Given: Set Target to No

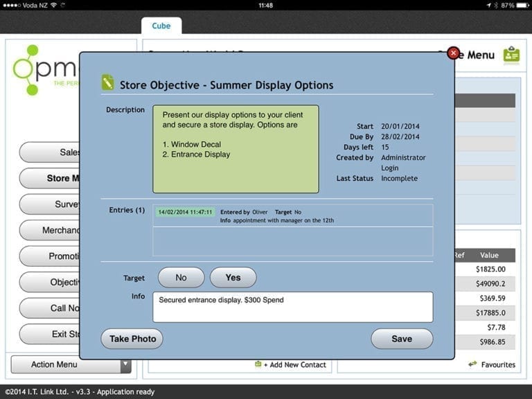Looking at the screenshot, I should coord(181,278).
